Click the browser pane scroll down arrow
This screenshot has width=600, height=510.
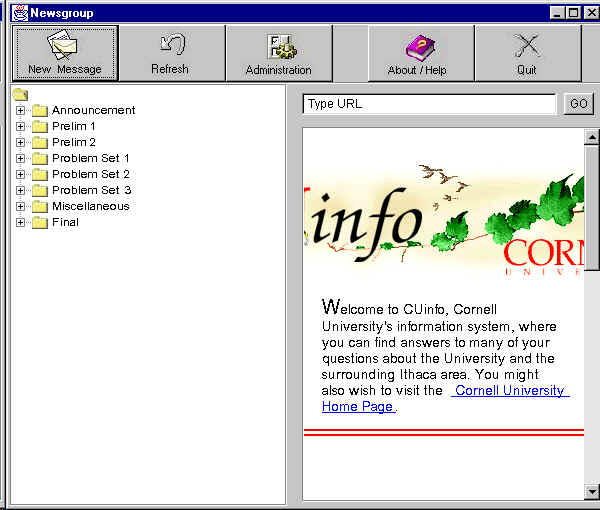tap(591, 491)
